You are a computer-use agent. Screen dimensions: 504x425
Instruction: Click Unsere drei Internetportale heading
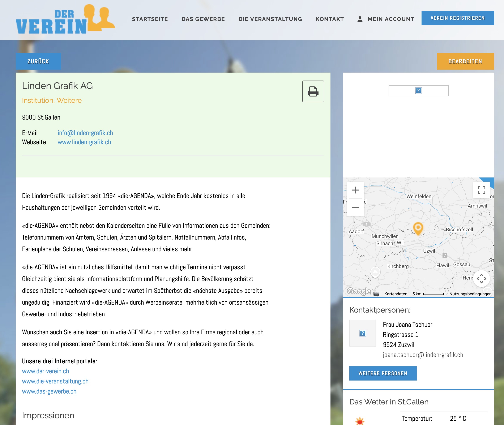click(x=60, y=361)
